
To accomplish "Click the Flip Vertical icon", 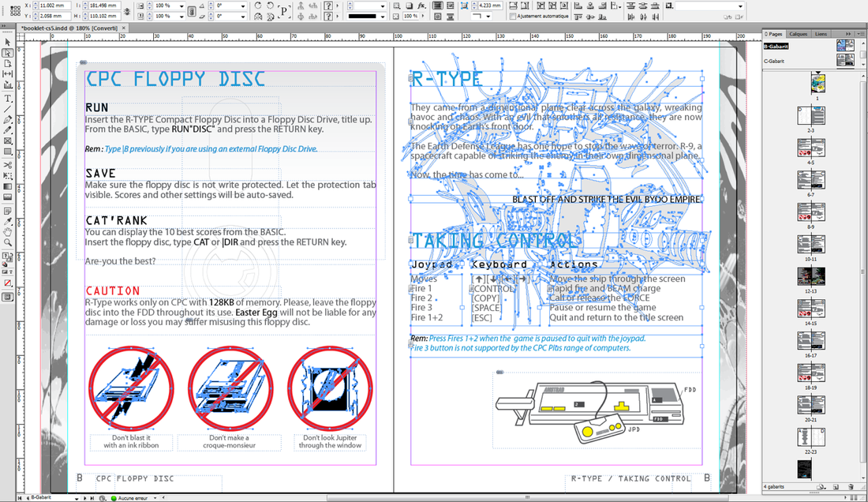I will point(270,17).
